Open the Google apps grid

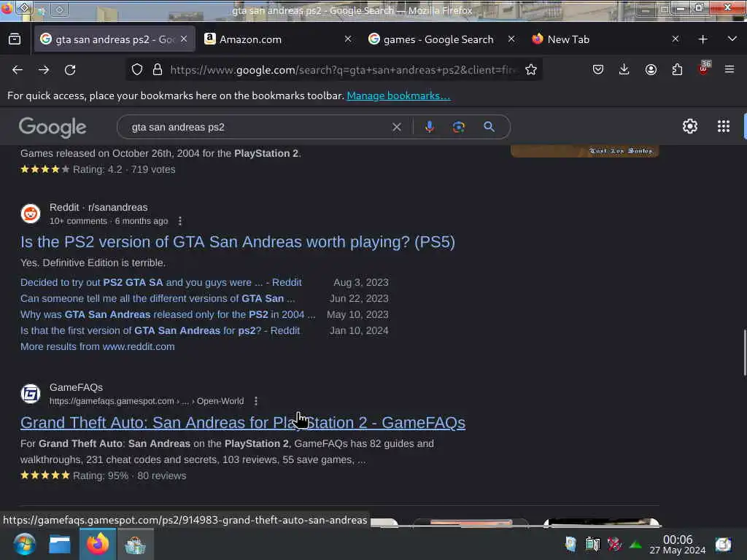pyautogui.click(x=723, y=126)
